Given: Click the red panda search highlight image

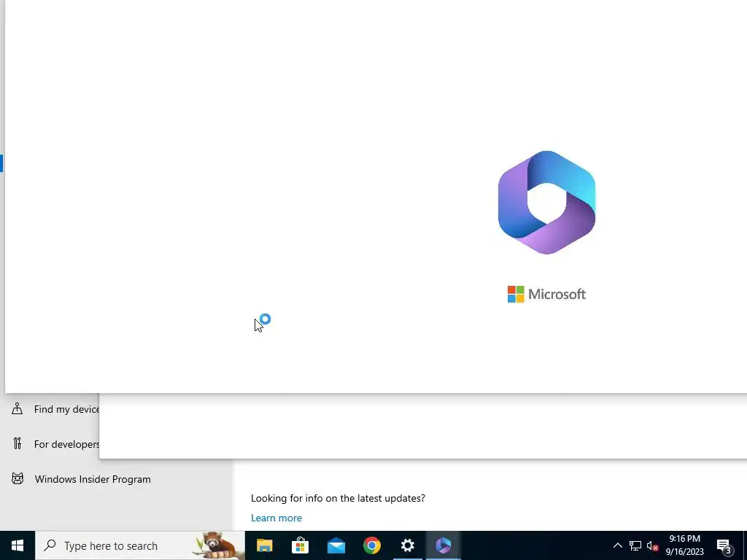Looking at the screenshot, I should (x=217, y=545).
